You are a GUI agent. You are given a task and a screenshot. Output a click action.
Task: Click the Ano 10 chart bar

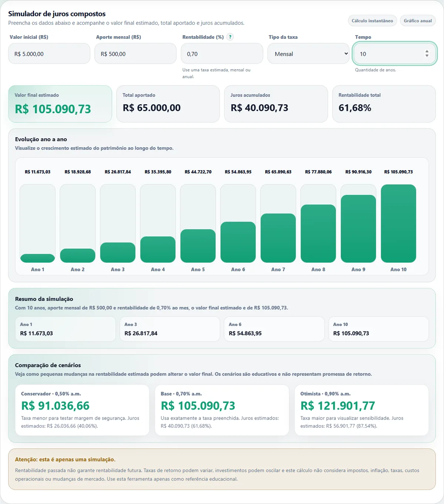pyautogui.click(x=398, y=224)
